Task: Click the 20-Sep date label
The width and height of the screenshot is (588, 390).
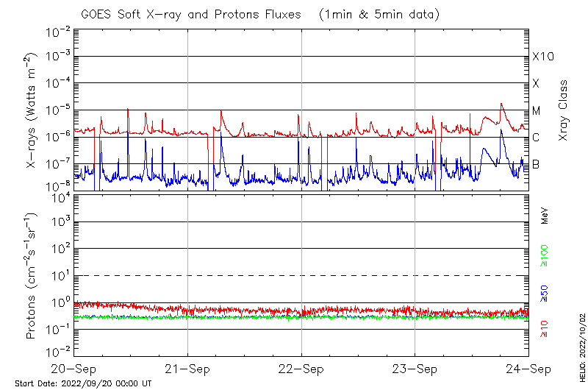Action: pyautogui.click(x=74, y=369)
